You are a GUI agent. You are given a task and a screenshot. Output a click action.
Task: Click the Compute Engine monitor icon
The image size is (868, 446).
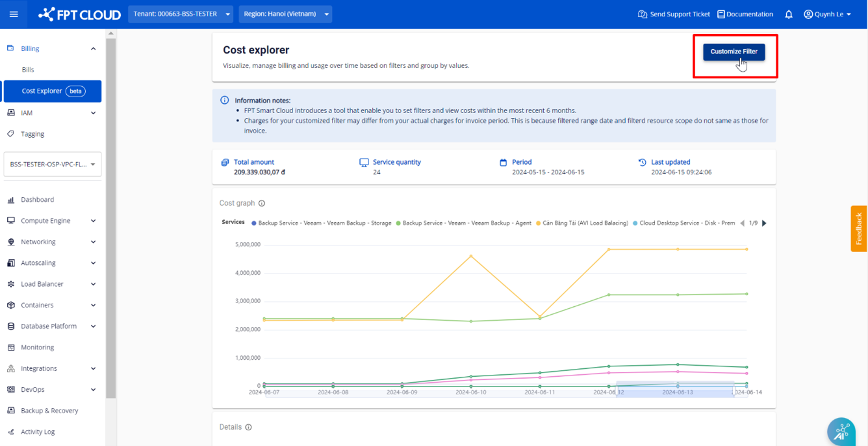[x=10, y=221]
